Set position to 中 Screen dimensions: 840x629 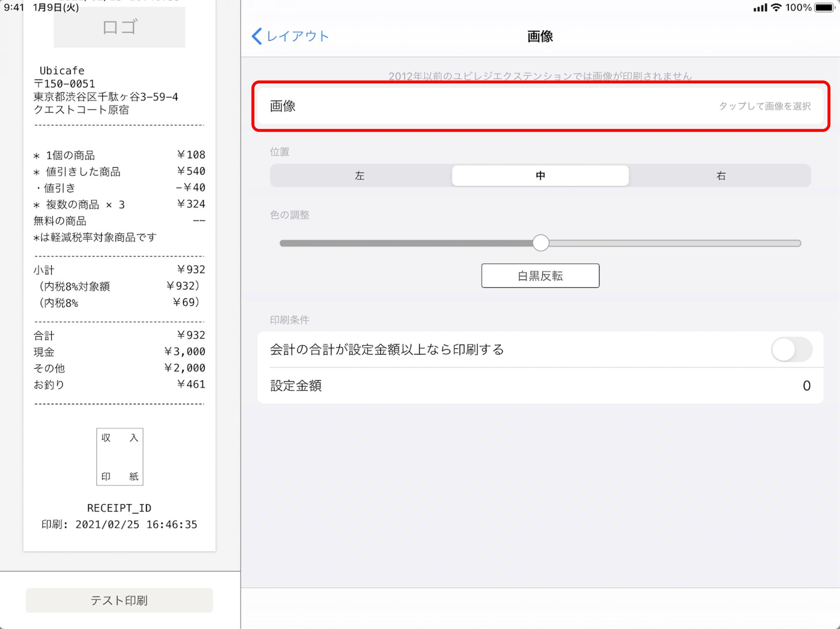pos(540,175)
